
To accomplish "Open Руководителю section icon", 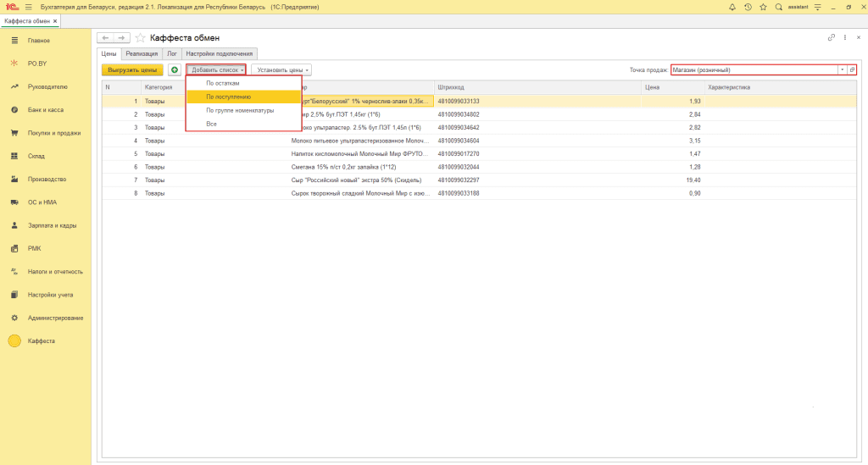I will (x=14, y=86).
